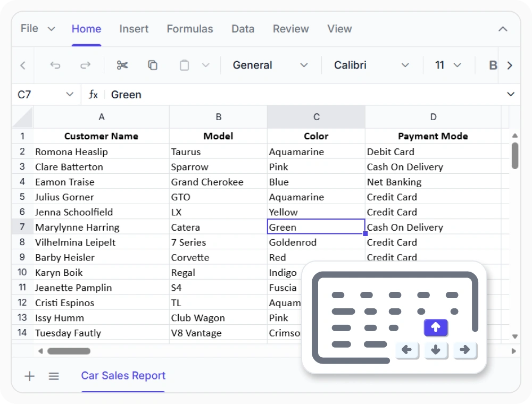The width and height of the screenshot is (532, 404).
Task: Click the Redo icon
Action: [x=86, y=65]
